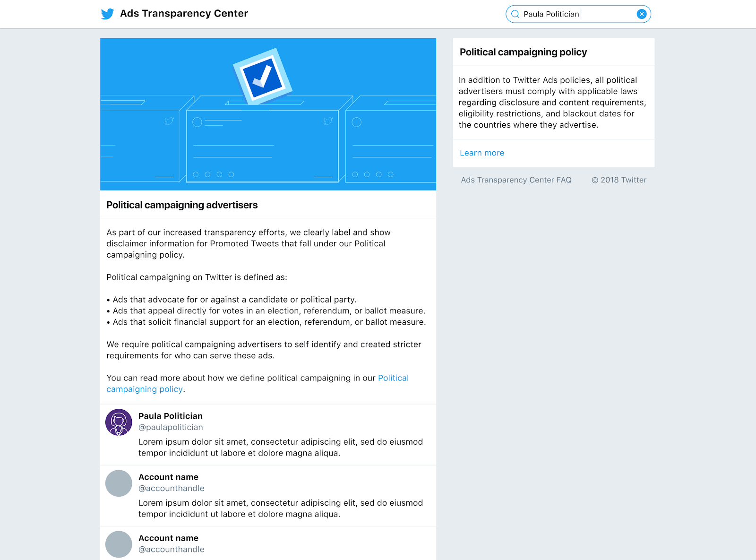Click the magnifying glass search icon
Screen dimensions: 756x560
[515, 14]
